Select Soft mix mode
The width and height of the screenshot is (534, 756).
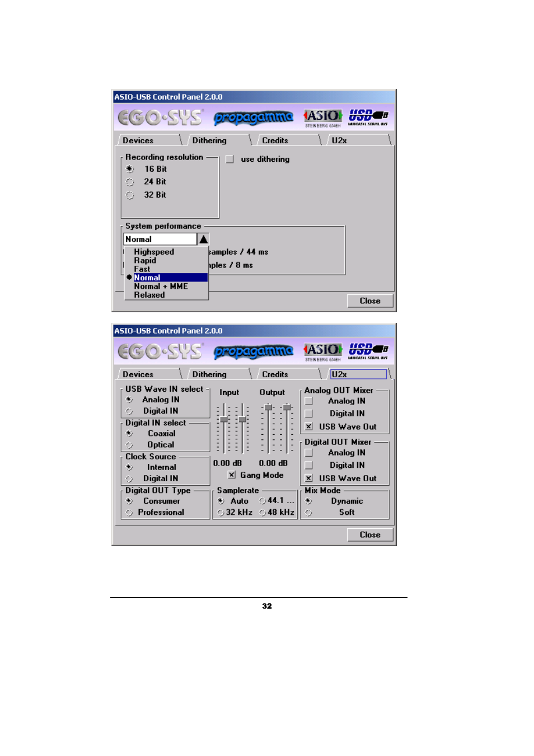pos(308,513)
